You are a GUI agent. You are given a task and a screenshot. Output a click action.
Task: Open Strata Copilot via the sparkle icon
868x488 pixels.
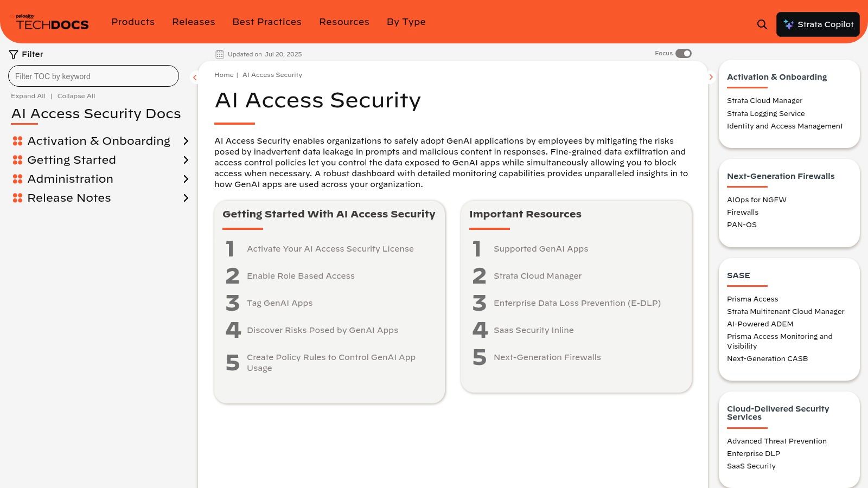788,24
